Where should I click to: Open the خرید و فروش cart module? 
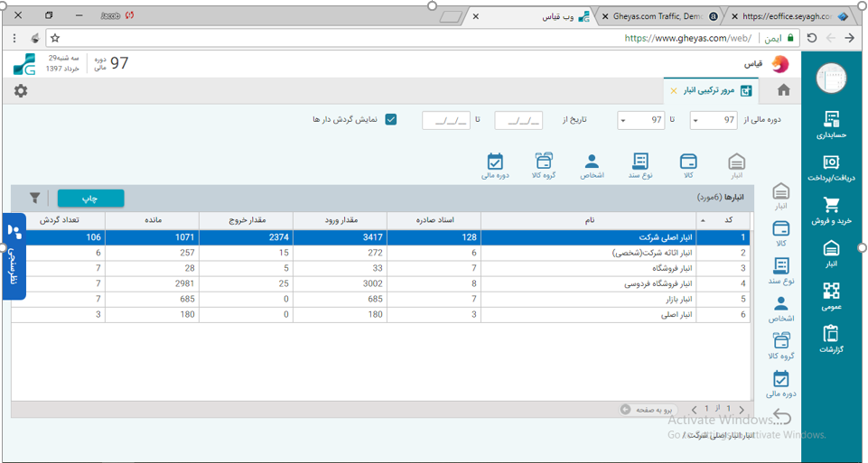pyautogui.click(x=832, y=211)
